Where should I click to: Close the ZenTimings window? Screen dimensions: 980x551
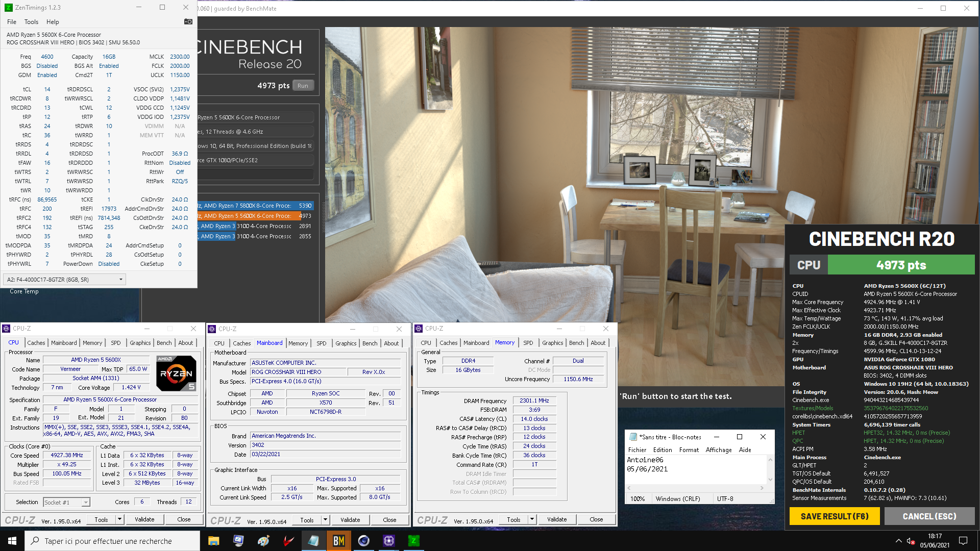pos(186,7)
